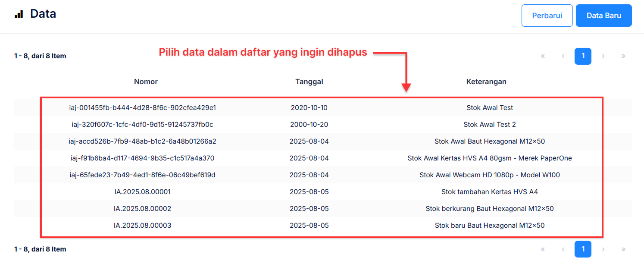Select page 1 in top pagination
This screenshot has width=644, height=267.
583,56
